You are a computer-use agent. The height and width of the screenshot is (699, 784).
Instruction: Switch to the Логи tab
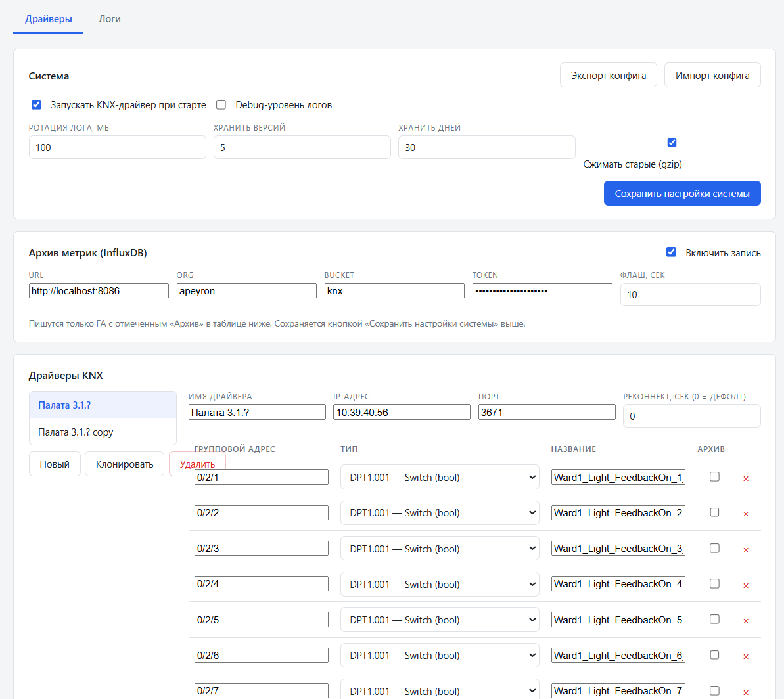[110, 19]
